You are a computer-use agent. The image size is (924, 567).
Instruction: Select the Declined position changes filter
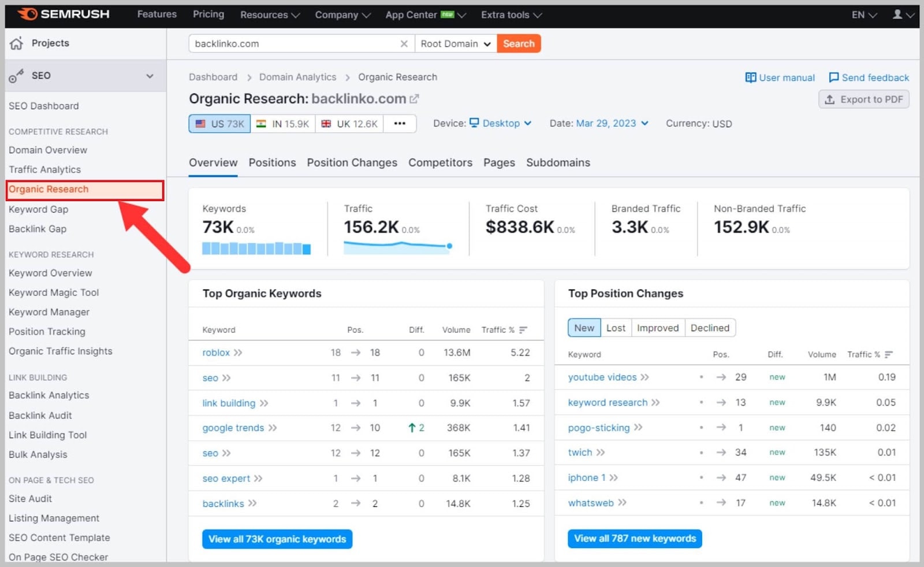tap(710, 328)
